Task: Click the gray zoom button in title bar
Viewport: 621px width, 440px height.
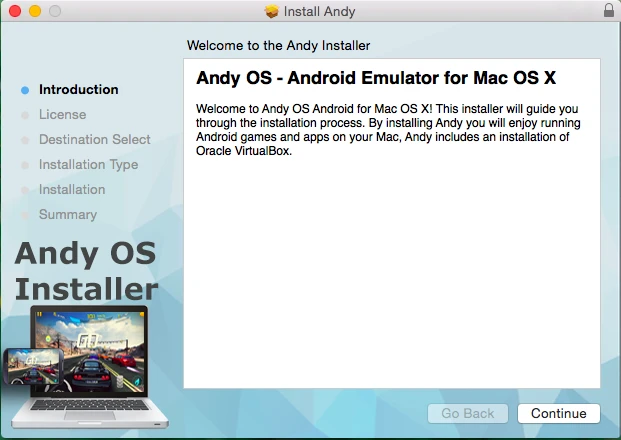Action: click(x=54, y=11)
